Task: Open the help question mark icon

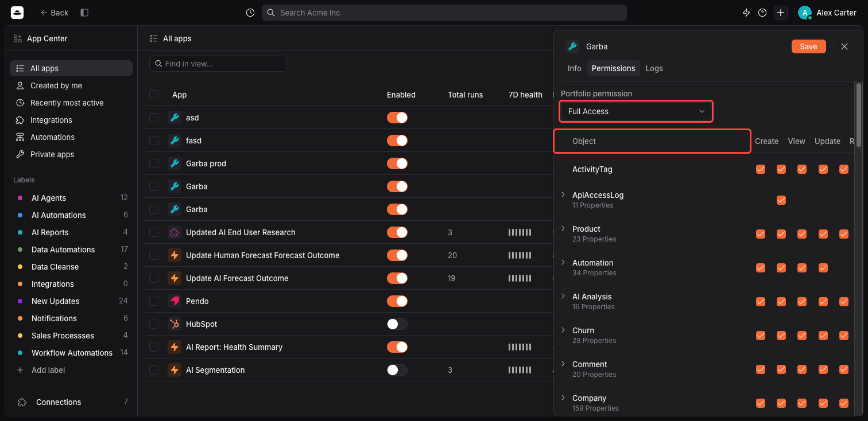Action: tap(762, 13)
